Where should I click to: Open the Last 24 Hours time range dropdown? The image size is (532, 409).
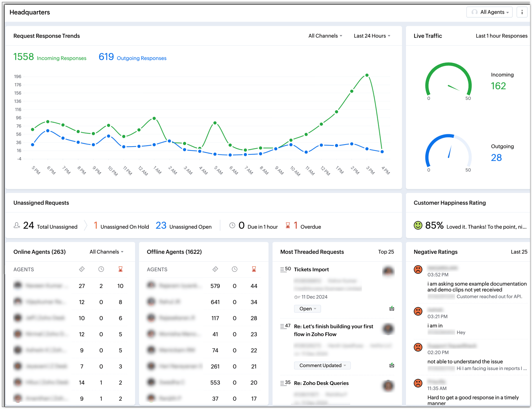(x=372, y=36)
